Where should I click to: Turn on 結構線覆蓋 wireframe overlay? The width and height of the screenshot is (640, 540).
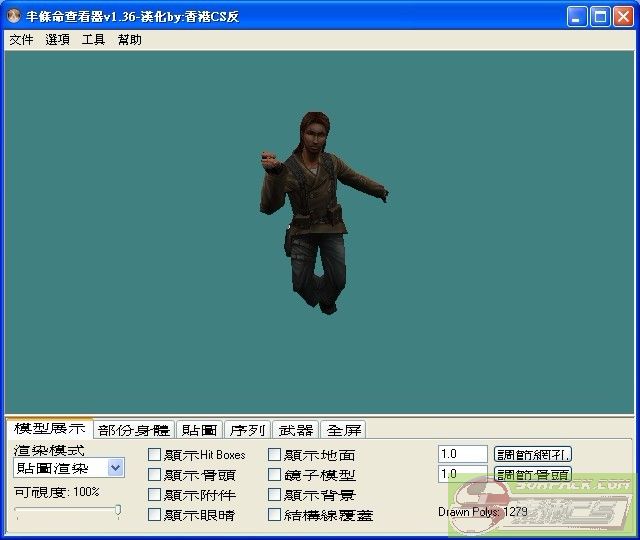[x=275, y=515]
